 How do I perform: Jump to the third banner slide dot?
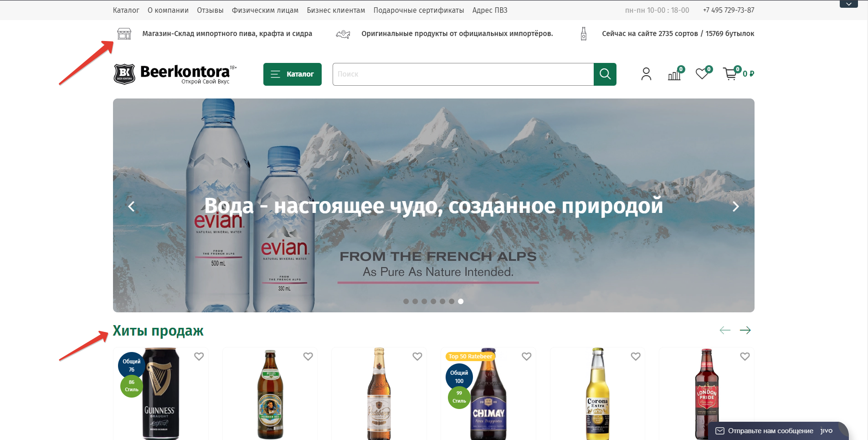pyautogui.click(x=424, y=301)
